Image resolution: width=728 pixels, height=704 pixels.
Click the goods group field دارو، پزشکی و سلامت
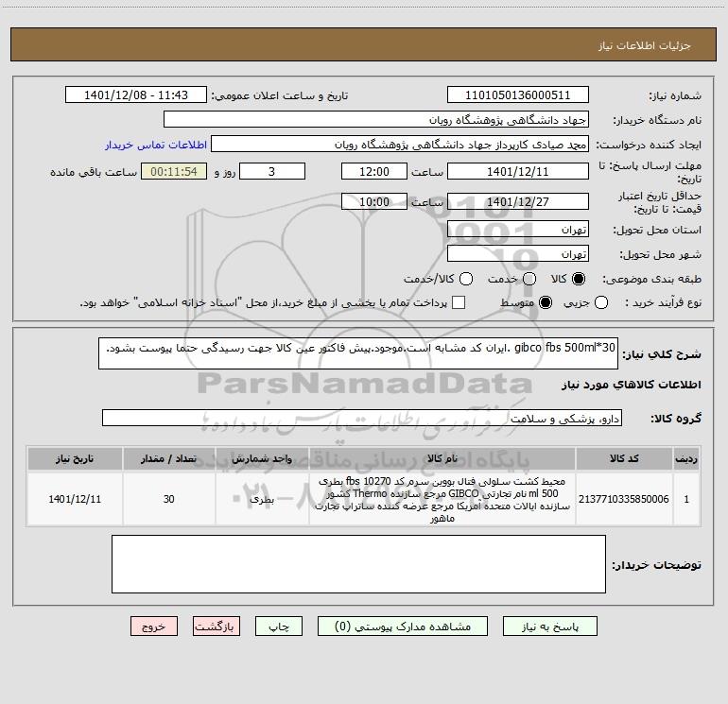click(362, 418)
